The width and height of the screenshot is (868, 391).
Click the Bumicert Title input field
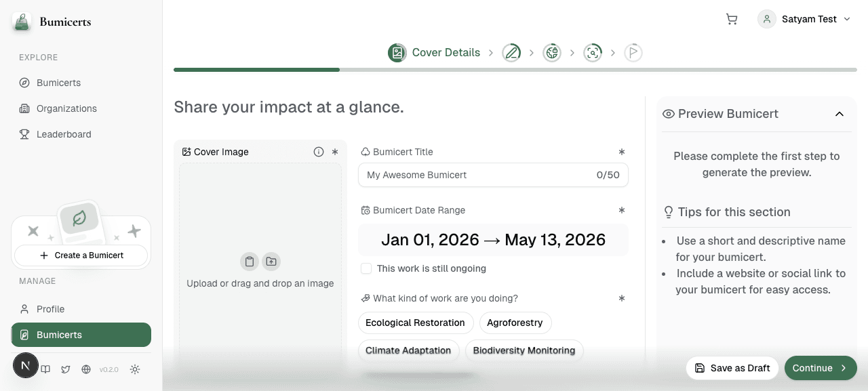click(493, 175)
